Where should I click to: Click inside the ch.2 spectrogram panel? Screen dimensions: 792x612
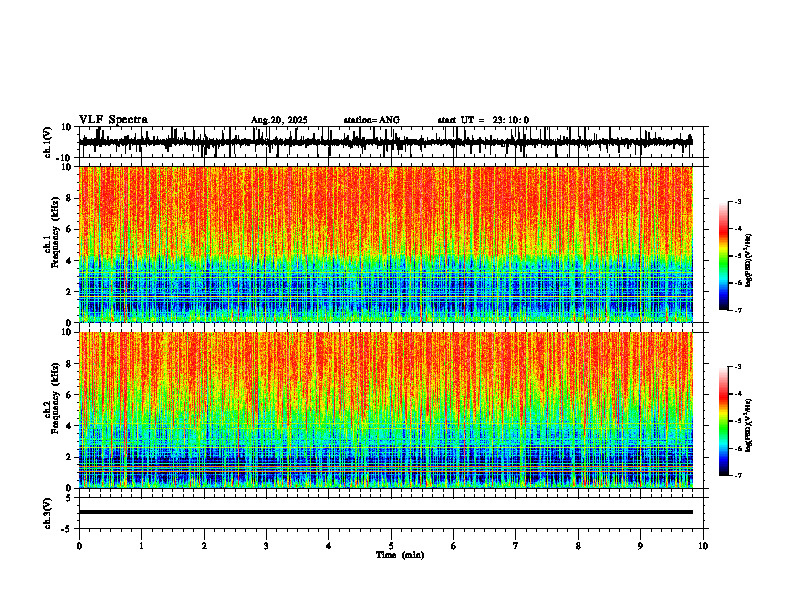click(385, 410)
